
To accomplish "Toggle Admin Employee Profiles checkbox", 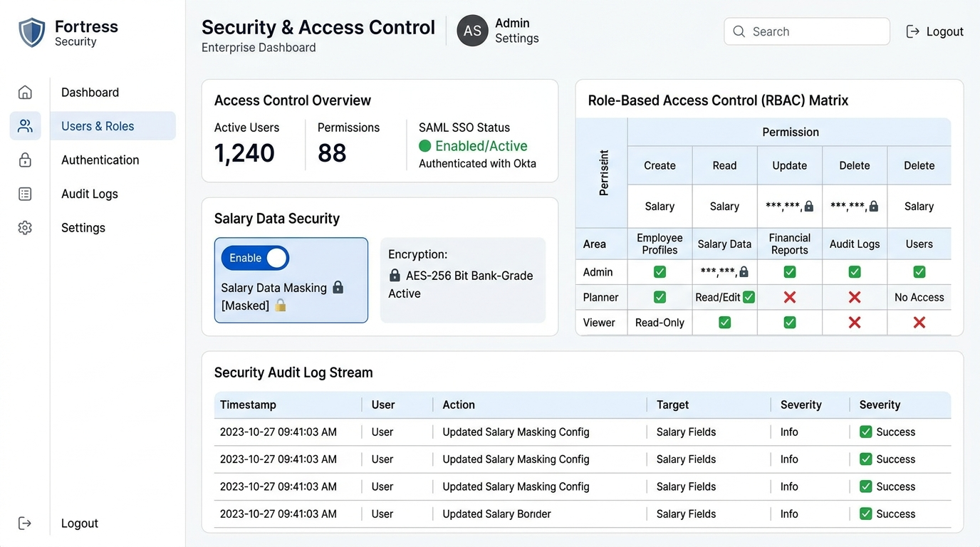I will pos(660,271).
